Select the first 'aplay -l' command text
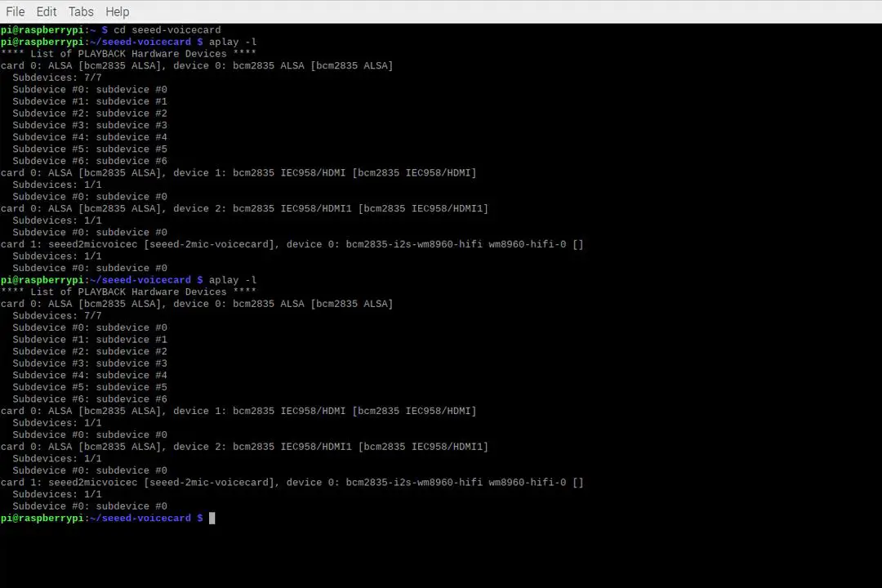This screenshot has height=588, width=882. (x=234, y=42)
